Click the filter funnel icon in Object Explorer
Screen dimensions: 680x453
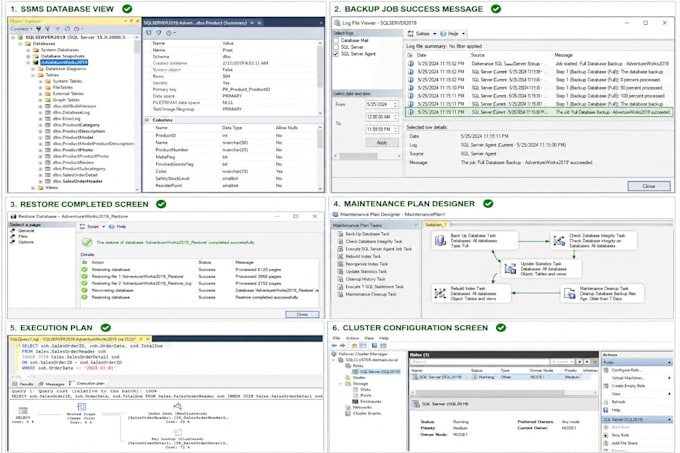(x=57, y=29)
